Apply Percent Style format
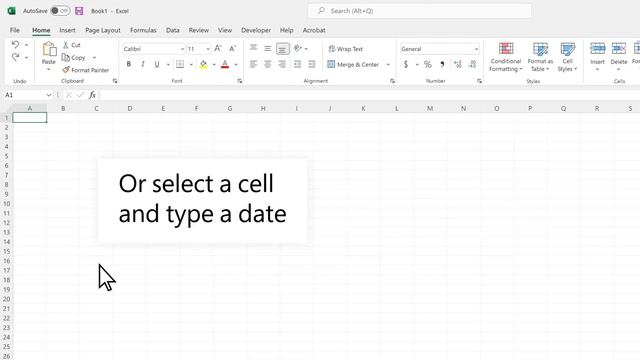640x360 pixels. pos(427,64)
